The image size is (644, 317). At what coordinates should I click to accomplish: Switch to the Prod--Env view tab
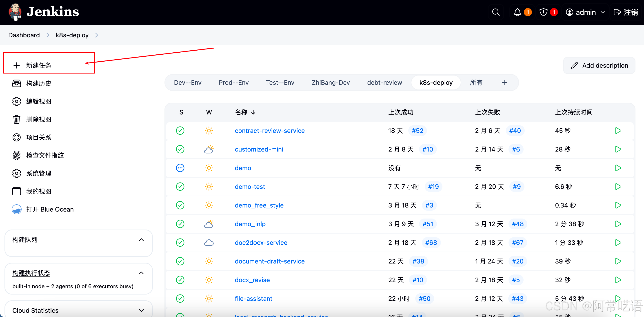pos(233,83)
